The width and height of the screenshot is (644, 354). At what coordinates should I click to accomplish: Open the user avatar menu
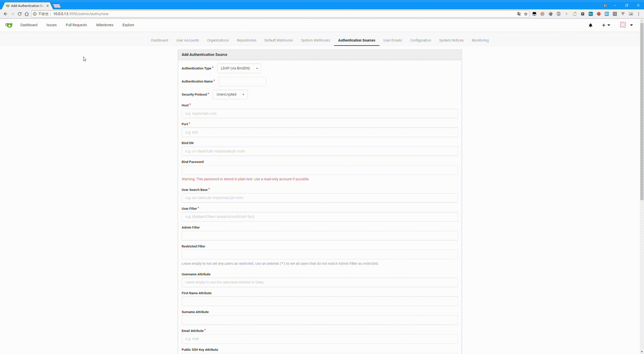coord(626,25)
